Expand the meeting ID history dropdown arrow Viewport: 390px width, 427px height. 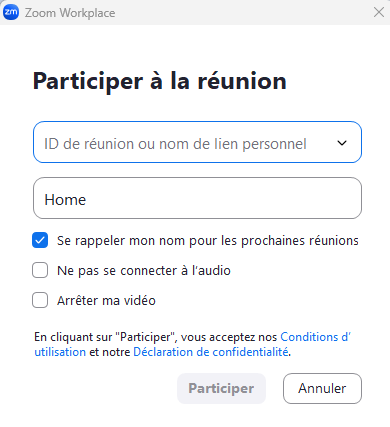point(342,143)
